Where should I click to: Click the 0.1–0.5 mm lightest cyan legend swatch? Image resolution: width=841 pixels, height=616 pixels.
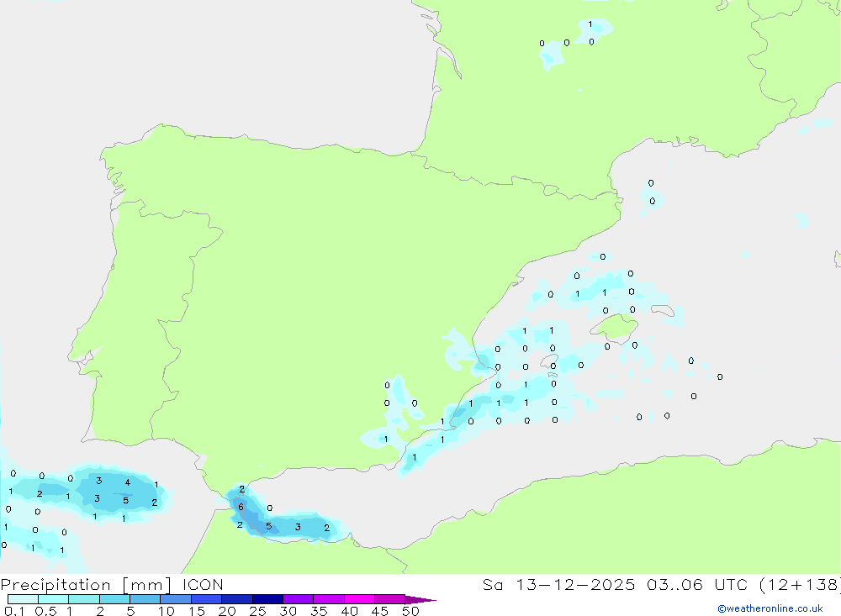tap(23, 599)
